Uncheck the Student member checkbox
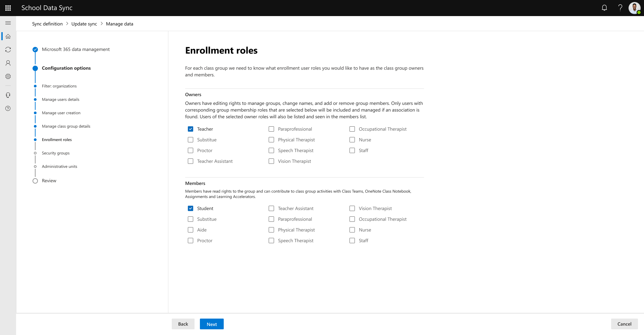 click(x=191, y=208)
